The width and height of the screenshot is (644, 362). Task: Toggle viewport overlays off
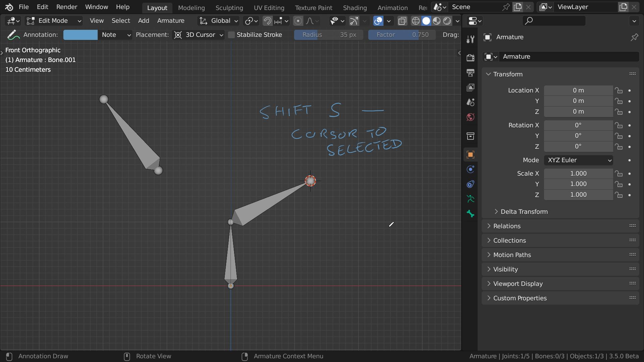[x=378, y=21]
